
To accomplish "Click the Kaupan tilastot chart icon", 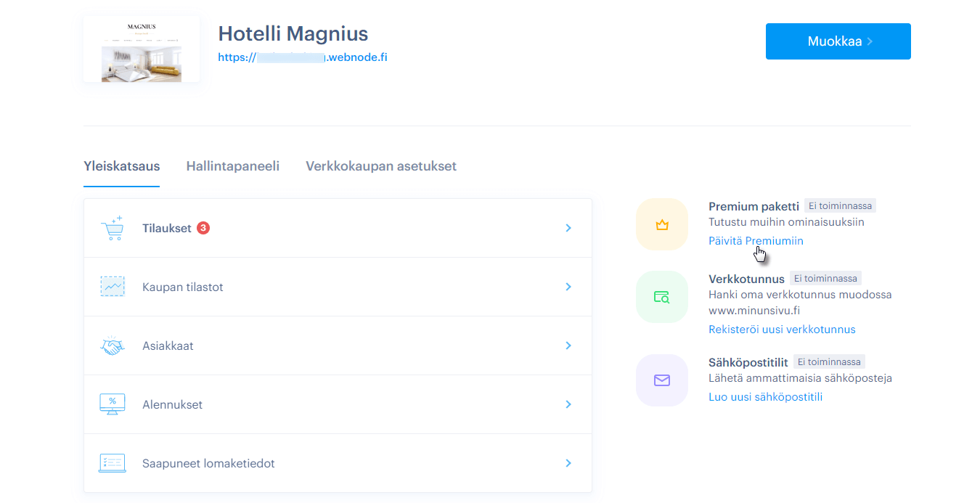I will tap(112, 287).
